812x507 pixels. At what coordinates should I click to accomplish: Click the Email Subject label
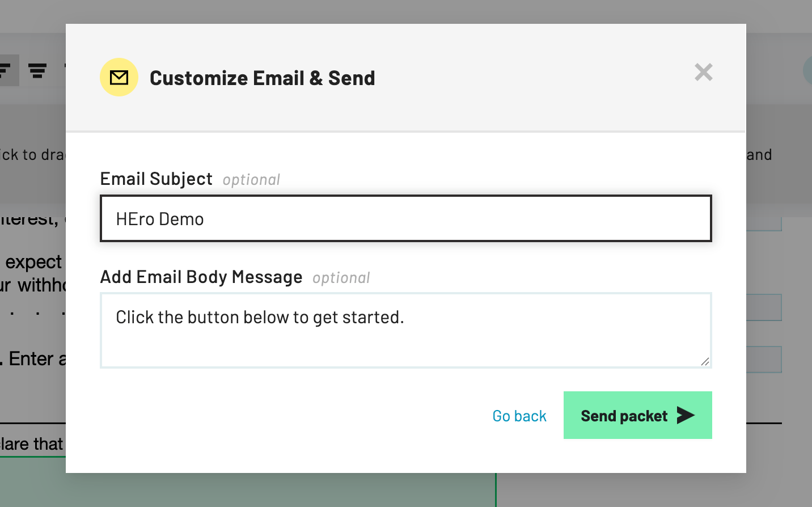[156, 179]
